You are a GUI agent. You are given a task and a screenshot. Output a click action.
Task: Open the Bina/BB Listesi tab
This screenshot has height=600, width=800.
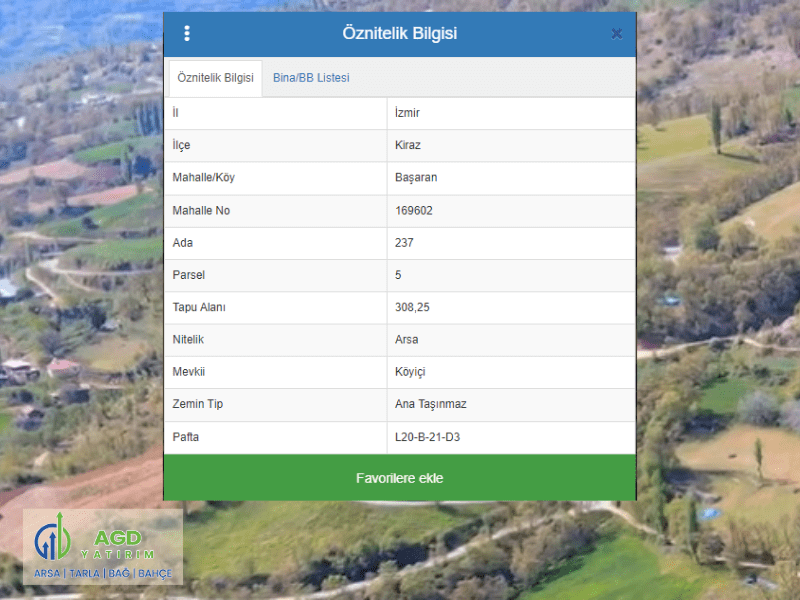[311, 78]
